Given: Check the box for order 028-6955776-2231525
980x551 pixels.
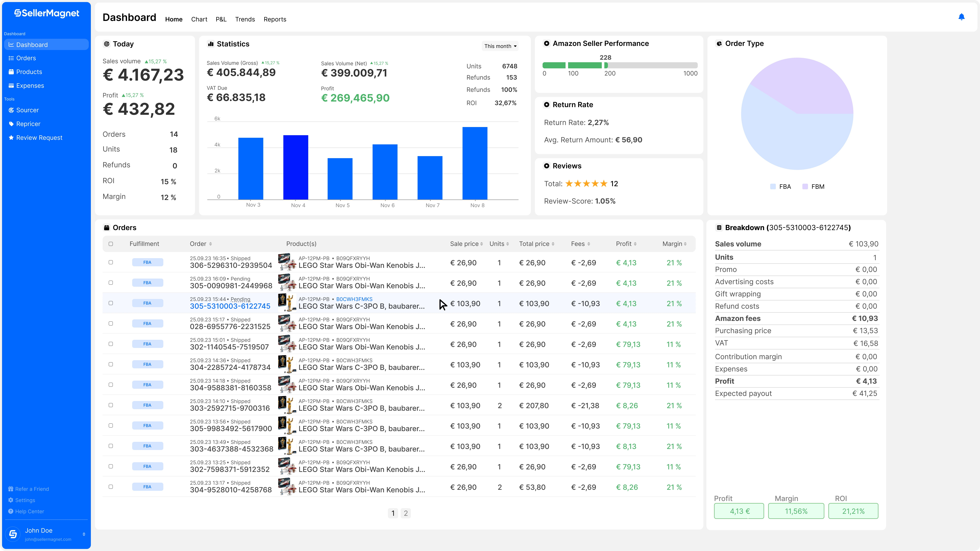Looking at the screenshot, I should [x=111, y=324].
